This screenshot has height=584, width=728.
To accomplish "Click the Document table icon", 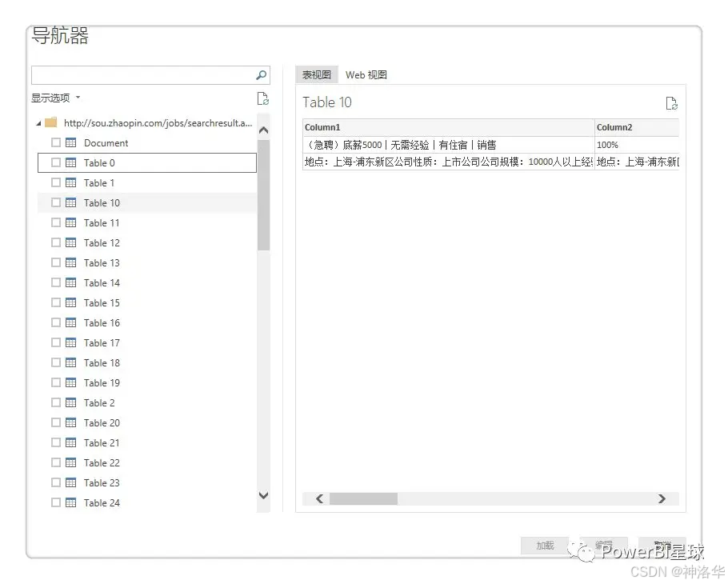I will 71,142.
